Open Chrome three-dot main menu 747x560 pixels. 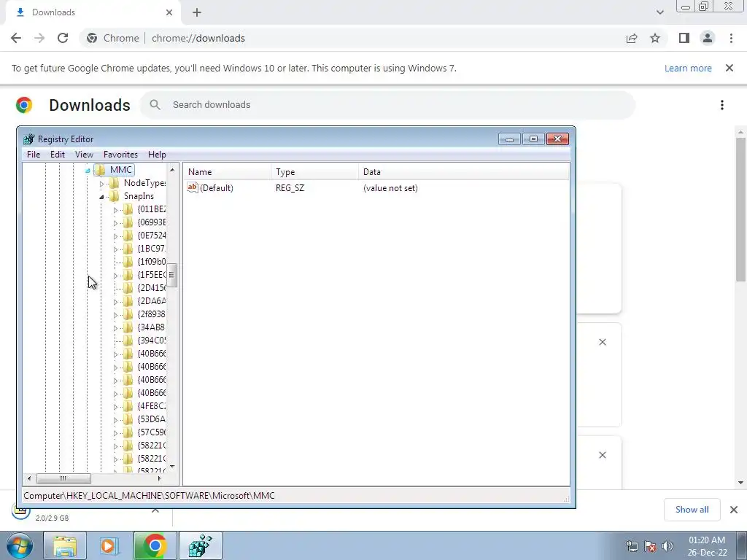click(x=731, y=38)
